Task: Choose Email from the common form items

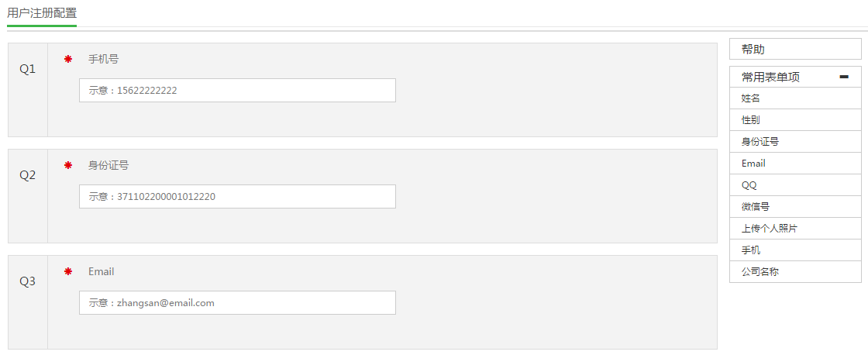Action: click(x=794, y=164)
